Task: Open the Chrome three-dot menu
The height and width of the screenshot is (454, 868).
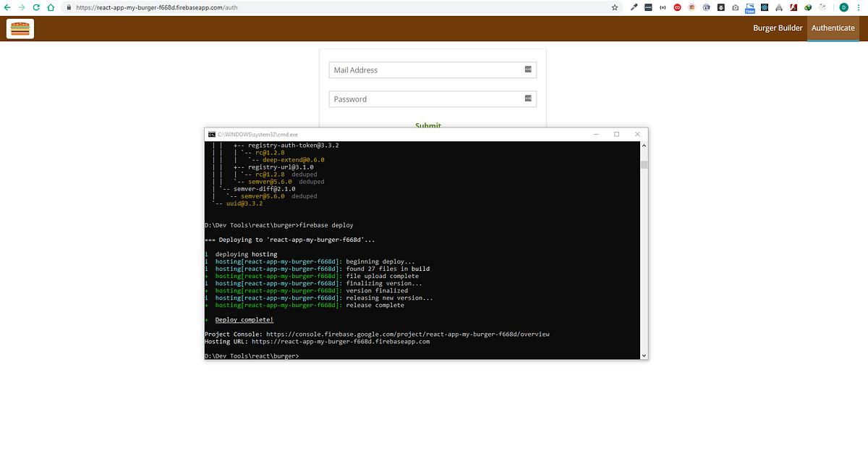Action: coord(861,7)
